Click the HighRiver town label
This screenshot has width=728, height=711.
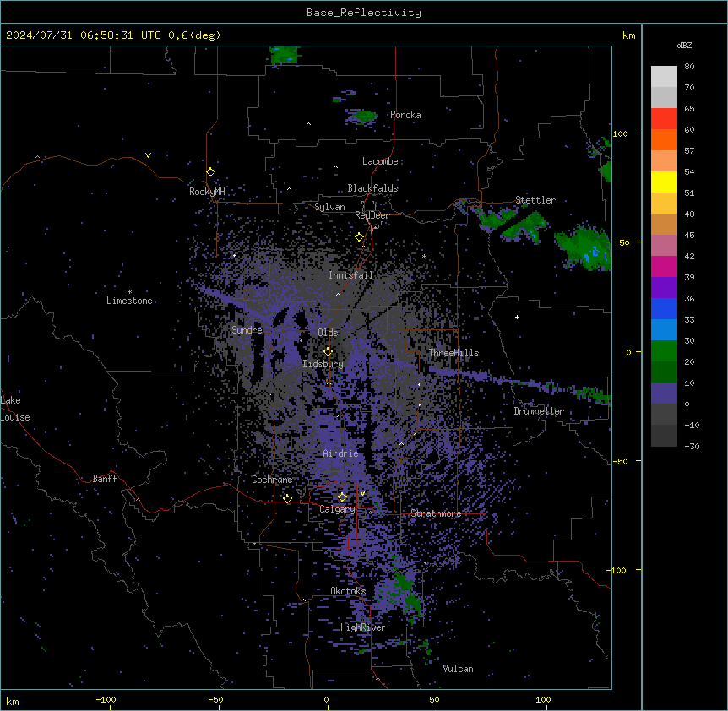coord(363,627)
